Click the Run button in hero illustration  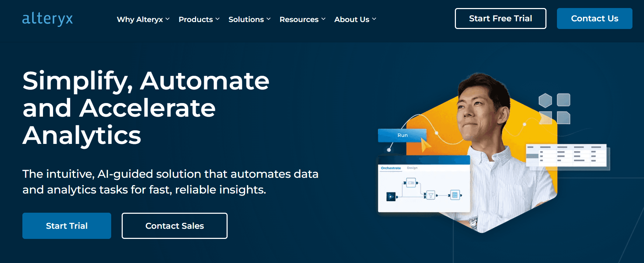(402, 136)
